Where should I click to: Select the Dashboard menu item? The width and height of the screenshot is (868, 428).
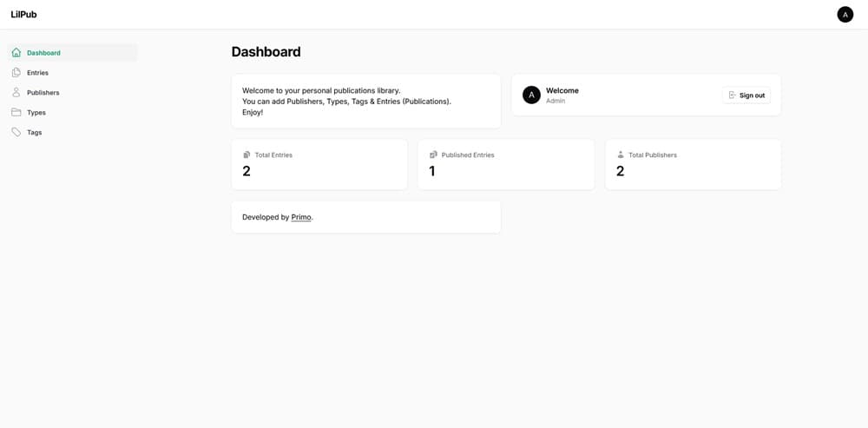pos(43,53)
